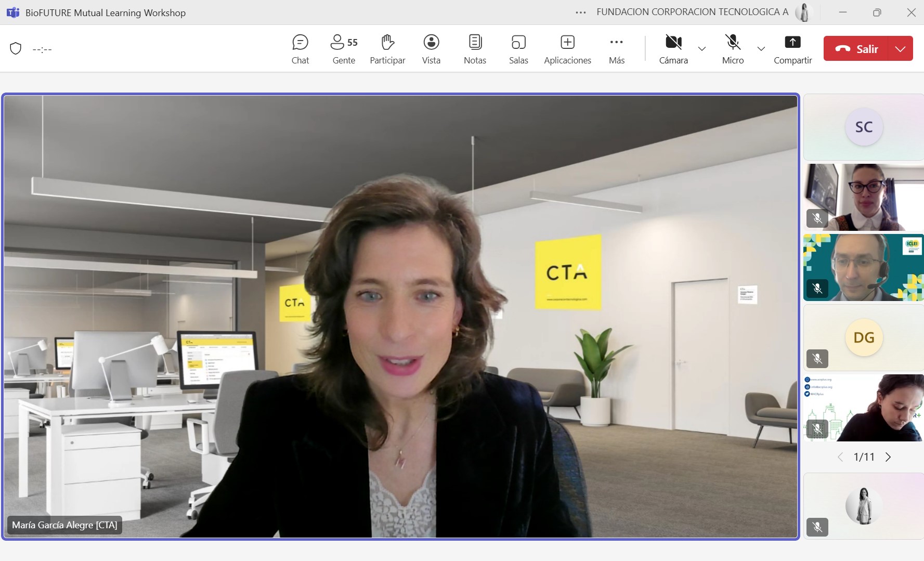Viewport: 924px width, 561px height.
Task: Click the shield security icon
Action: pyautogui.click(x=16, y=49)
